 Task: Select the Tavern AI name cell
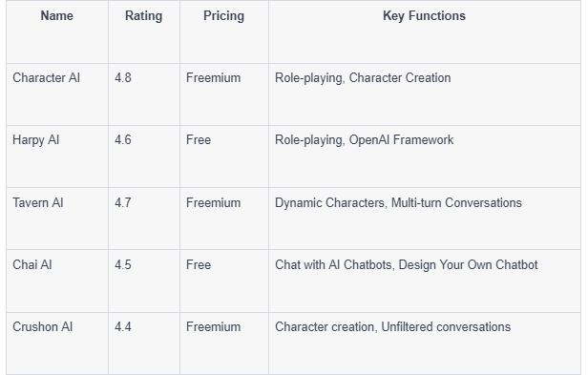pos(38,203)
